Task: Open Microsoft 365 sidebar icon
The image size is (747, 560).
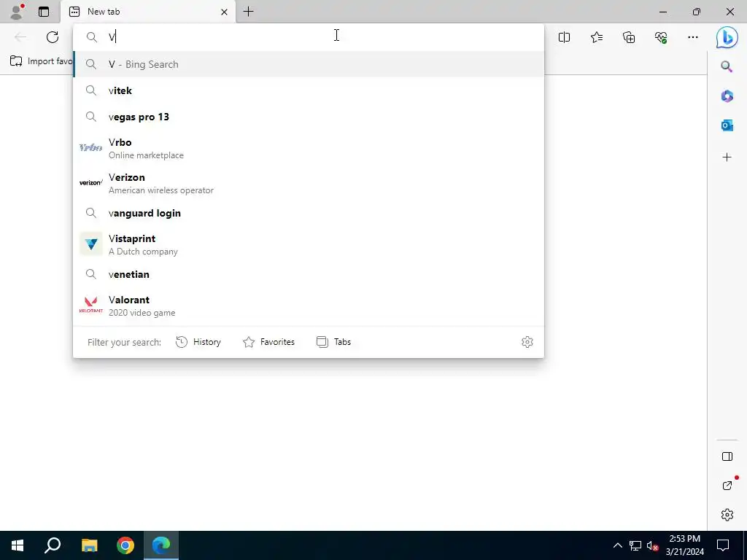Action: (727, 96)
